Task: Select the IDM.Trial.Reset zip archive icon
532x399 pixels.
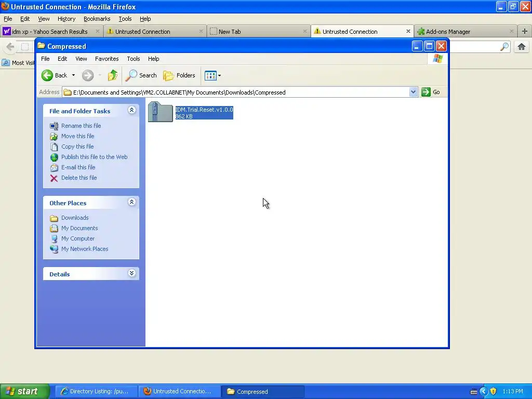Action: tap(161, 112)
